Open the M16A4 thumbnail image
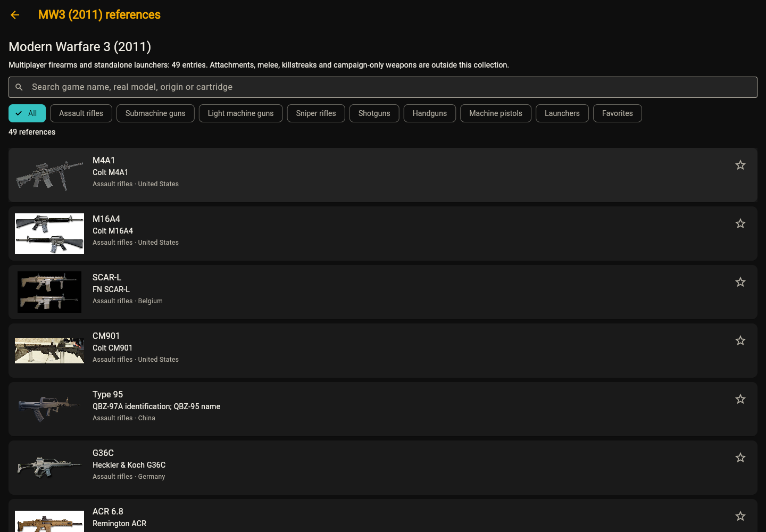 (49, 234)
